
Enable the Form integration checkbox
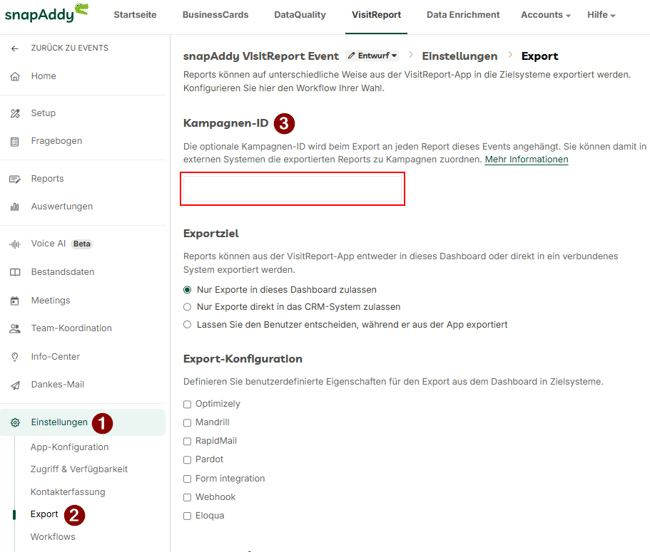pos(187,479)
